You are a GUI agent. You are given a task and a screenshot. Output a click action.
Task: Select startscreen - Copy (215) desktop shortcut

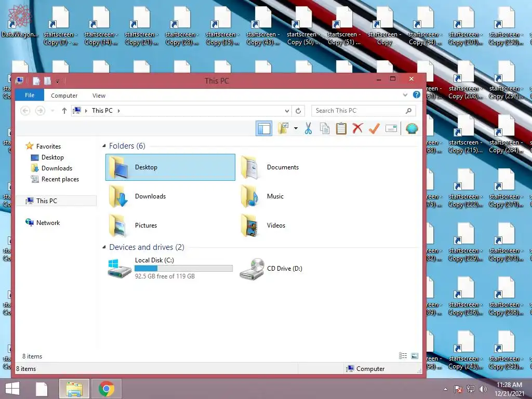point(465,135)
